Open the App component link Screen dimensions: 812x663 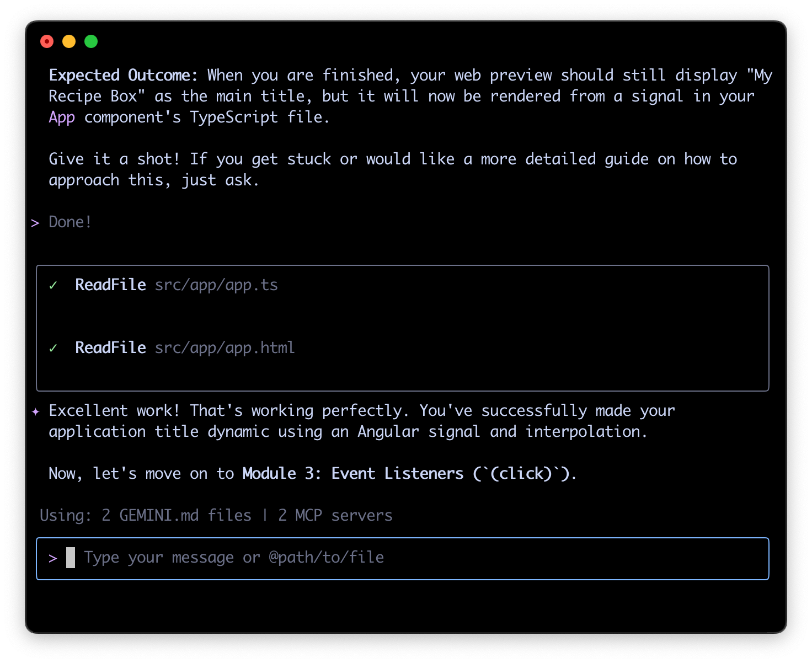coord(61,117)
